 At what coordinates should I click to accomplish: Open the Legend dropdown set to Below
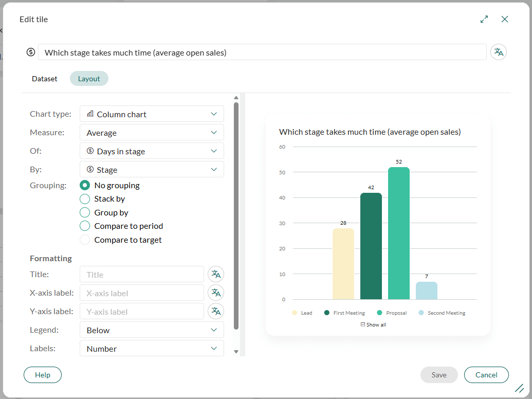point(152,330)
